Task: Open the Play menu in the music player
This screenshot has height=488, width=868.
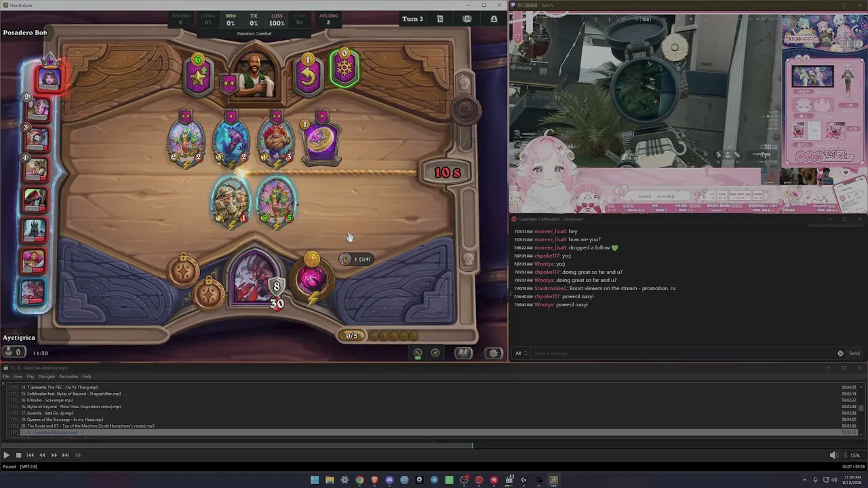Action: [31, 377]
